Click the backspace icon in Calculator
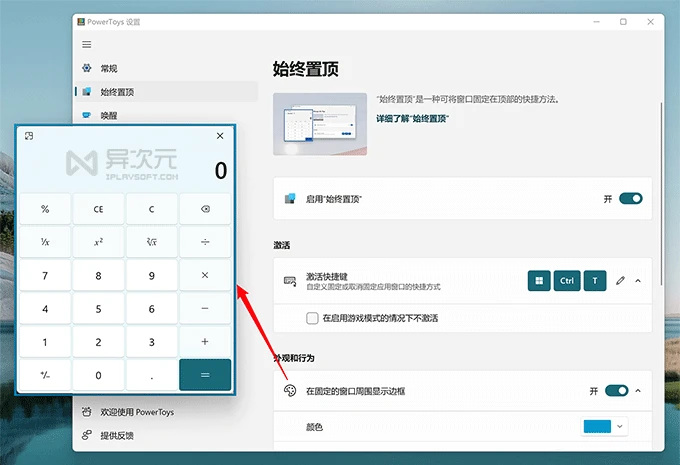 click(x=205, y=209)
